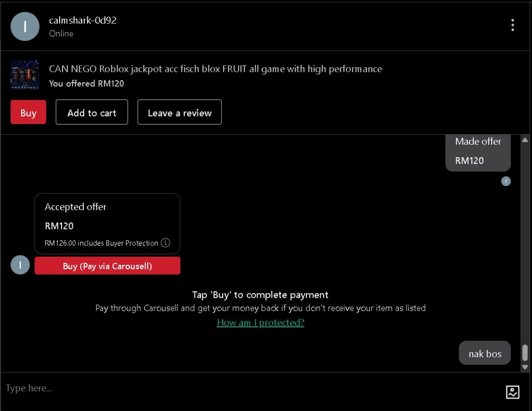Open the 'How am I protected?' link
The width and height of the screenshot is (532, 411).
click(260, 323)
